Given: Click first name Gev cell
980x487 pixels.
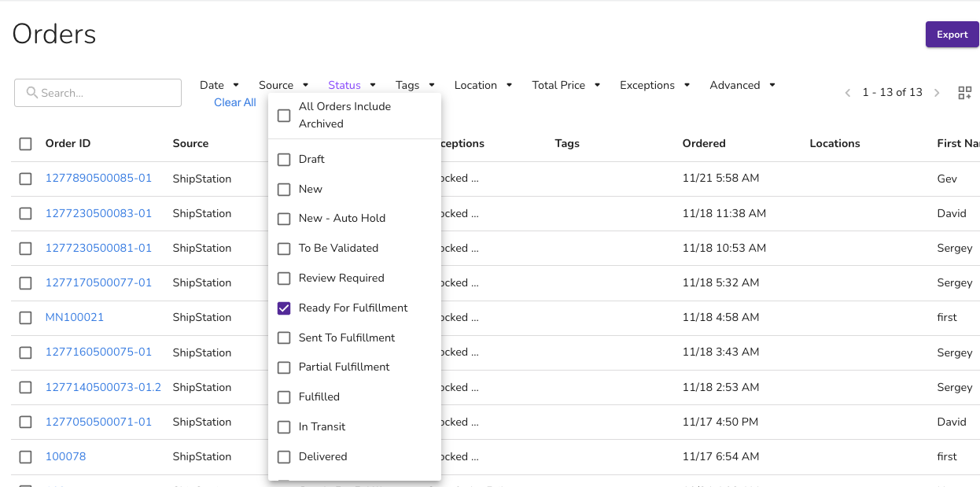Looking at the screenshot, I should pos(947,179).
